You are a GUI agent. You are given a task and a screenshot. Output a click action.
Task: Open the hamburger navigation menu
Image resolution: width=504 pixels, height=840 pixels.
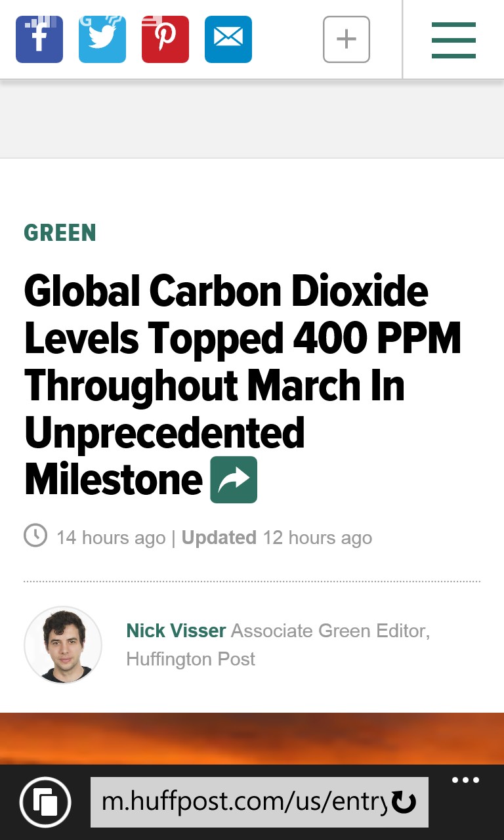pos(453,40)
